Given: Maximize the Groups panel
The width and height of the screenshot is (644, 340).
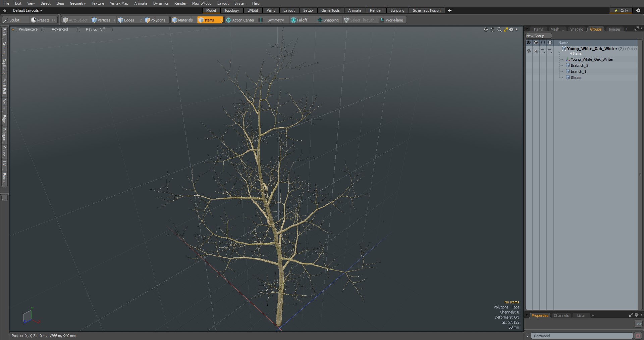Looking at the screenshot, I should (x=636, y=29).
